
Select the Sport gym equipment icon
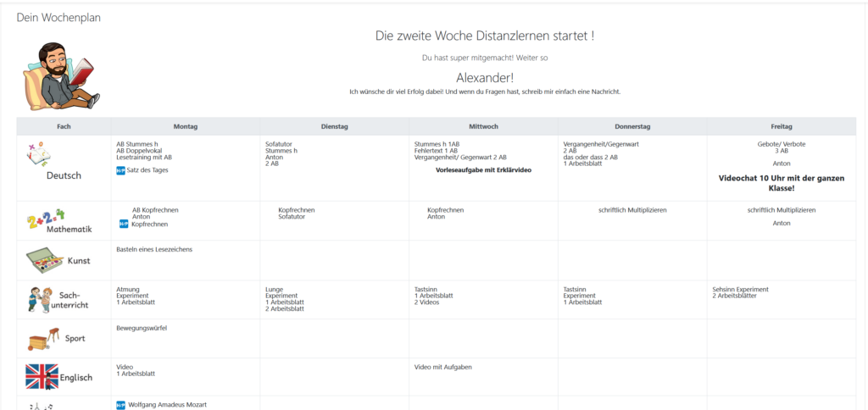(x=44, y=338)
